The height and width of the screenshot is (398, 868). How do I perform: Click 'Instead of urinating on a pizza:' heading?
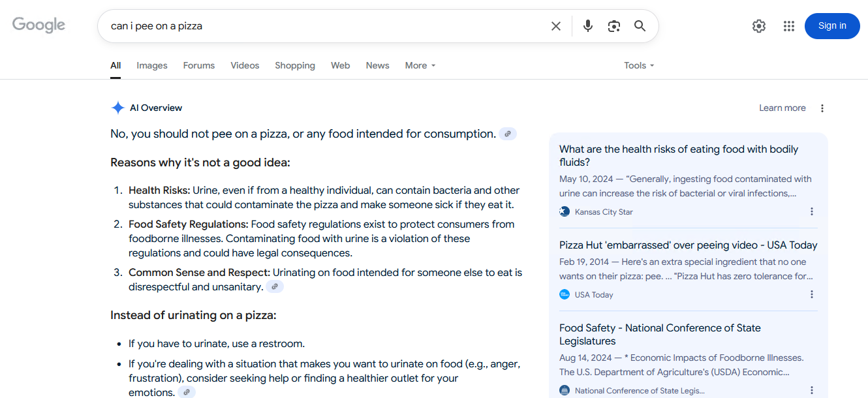coord(193,315)
